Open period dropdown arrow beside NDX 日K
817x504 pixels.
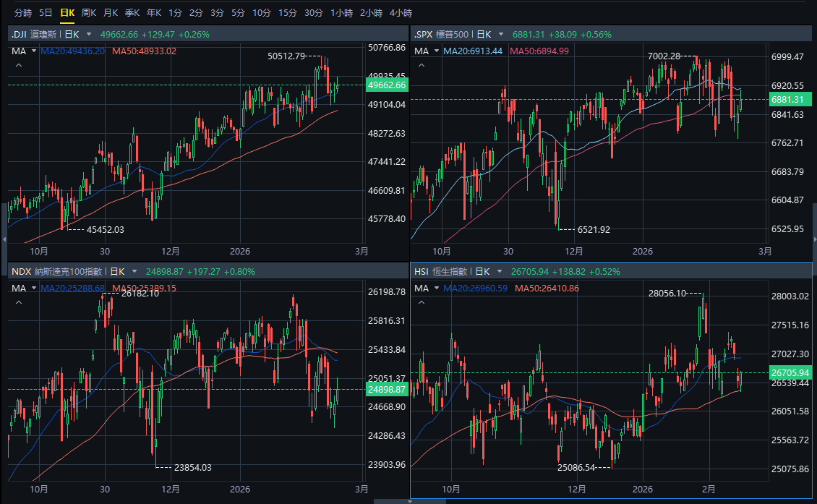pyautogui.click(x=134, y=271)
